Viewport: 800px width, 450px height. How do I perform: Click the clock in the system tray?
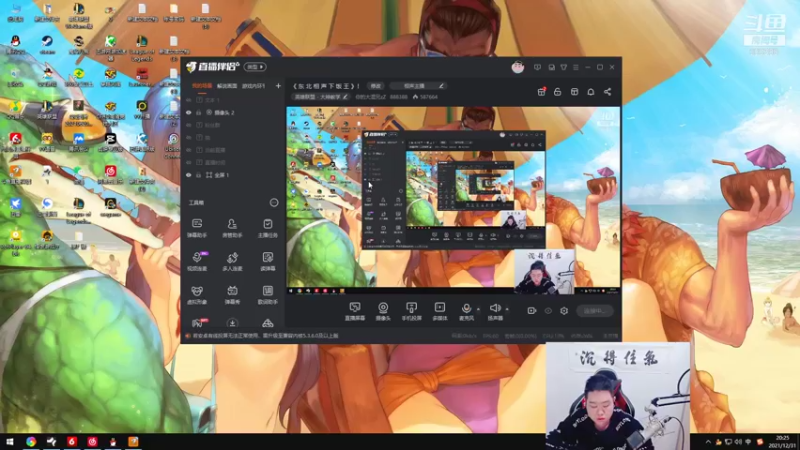click(782, 442)
